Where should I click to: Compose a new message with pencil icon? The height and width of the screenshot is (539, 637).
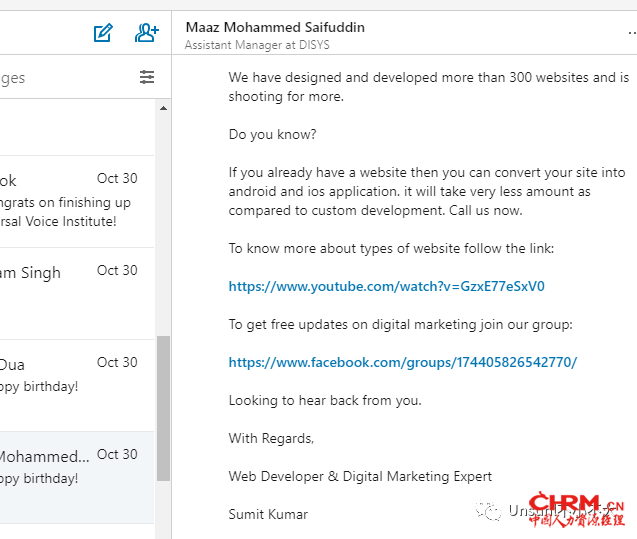point(103,33)
